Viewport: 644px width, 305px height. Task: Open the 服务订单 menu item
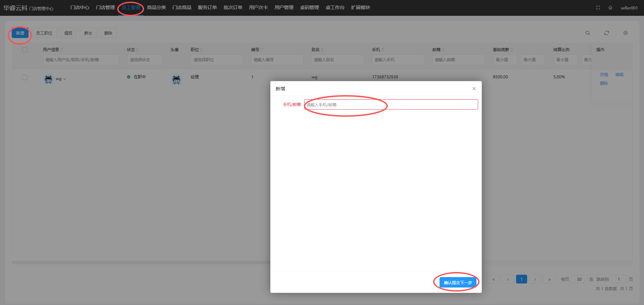(207, 7)
